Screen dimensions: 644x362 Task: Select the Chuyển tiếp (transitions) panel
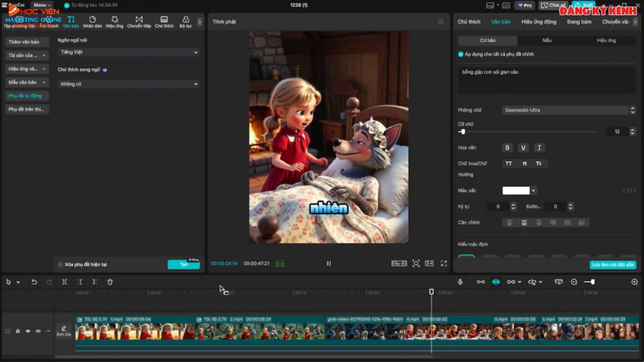(138, 21)
